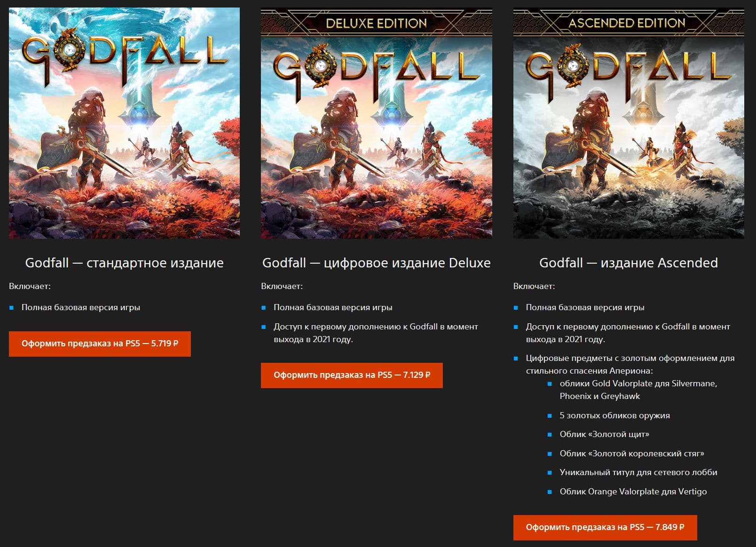The width and height of the screenshot is (756, 547).
Task: Click the title "Godfall — издание Ascended"
Action: tap(629, 263)
